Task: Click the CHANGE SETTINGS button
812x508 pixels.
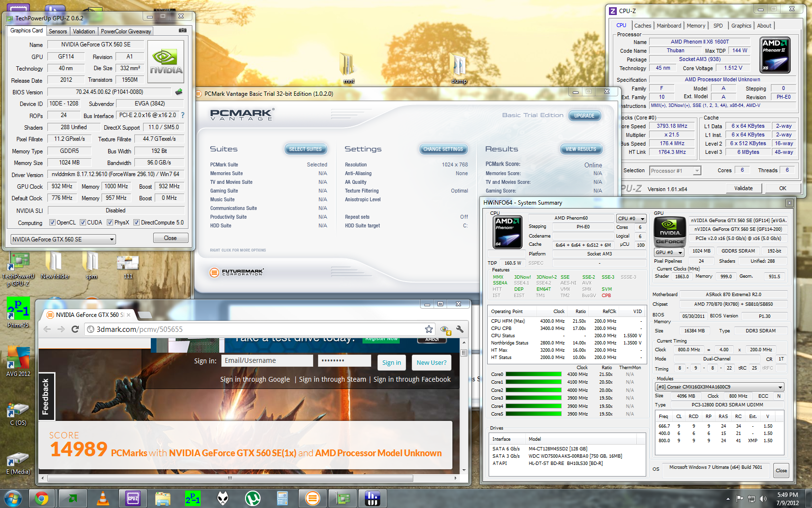Action: click(x=443, y=149)
